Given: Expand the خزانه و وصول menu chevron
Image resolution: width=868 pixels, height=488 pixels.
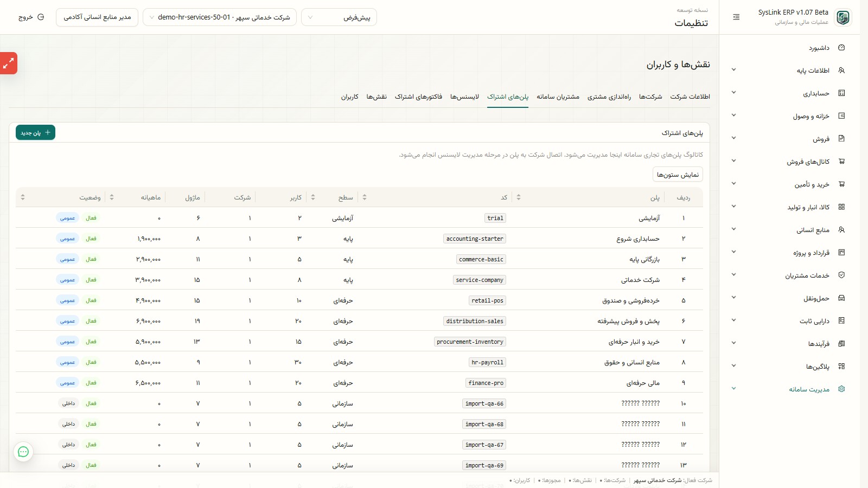Looking at the screenshot, I should point(733,115).
